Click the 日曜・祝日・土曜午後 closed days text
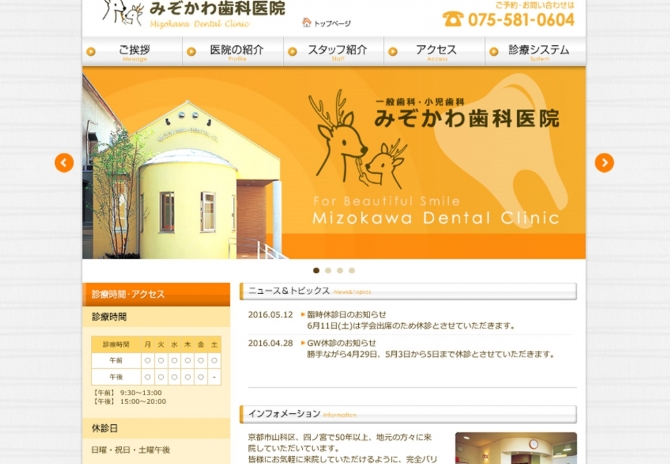The width and height of the screenshot is (670, 464). pos(131,450)
